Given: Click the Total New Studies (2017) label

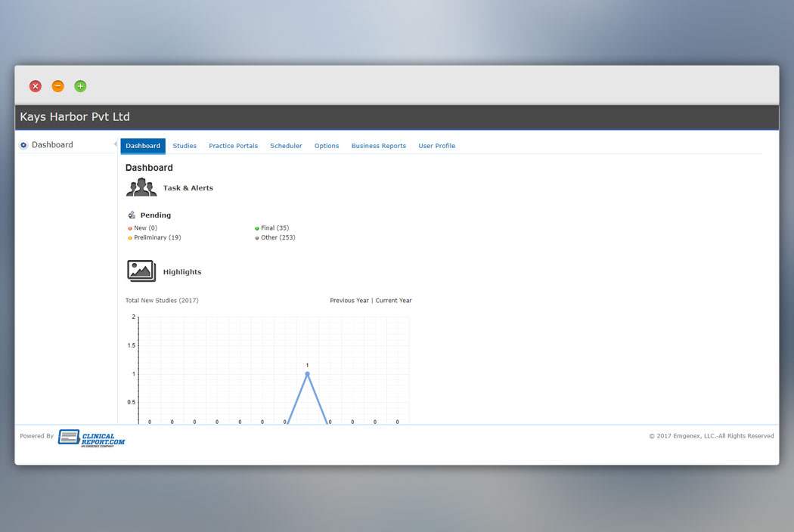Looking at the screenshot, I should click(x=162, y=300).
